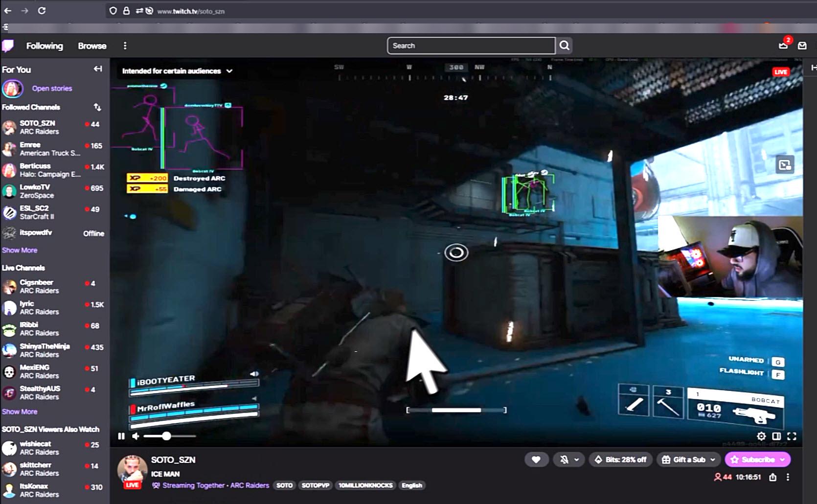Expand notification options chevron beside bell

(577, 459)
